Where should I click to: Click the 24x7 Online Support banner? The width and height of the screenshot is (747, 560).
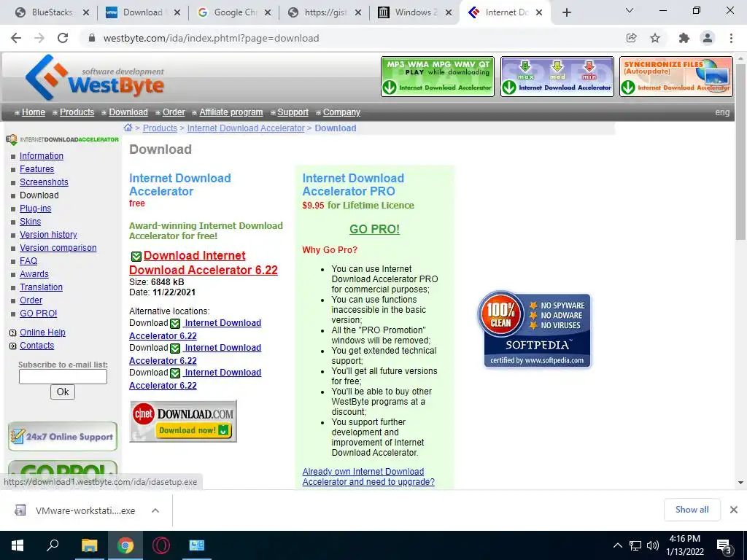(x=63, y=436)
